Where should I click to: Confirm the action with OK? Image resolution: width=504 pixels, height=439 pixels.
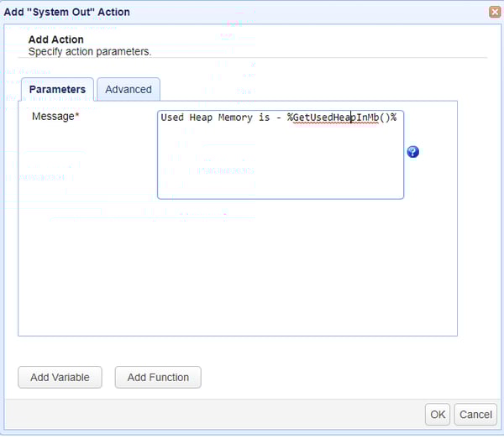point(438,414)
